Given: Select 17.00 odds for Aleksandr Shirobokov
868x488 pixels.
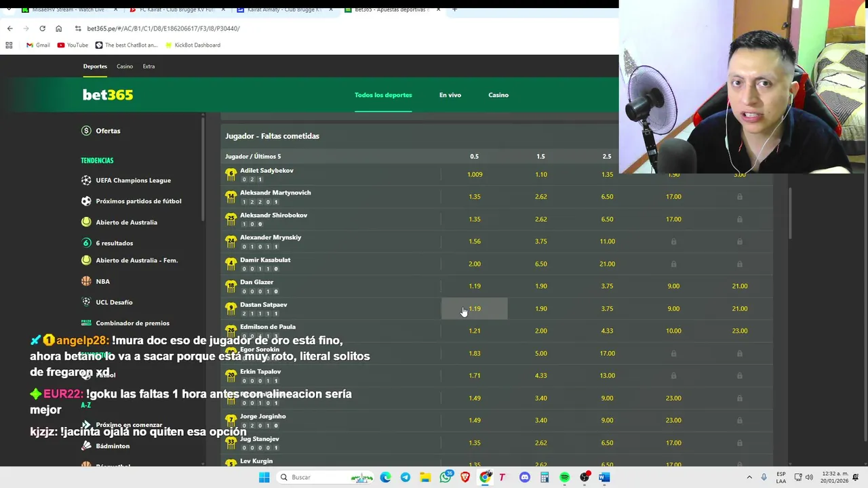Looking at the screenshot, I should pyautogui.click(x=673, y=219).
